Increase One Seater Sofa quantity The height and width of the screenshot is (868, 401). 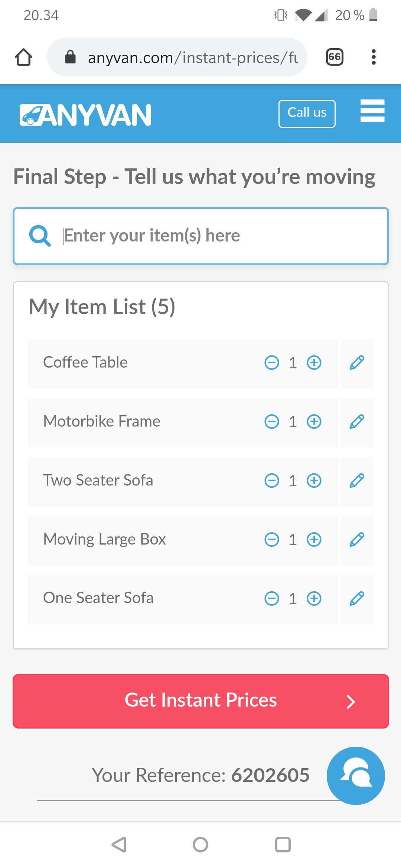(314, 599)
